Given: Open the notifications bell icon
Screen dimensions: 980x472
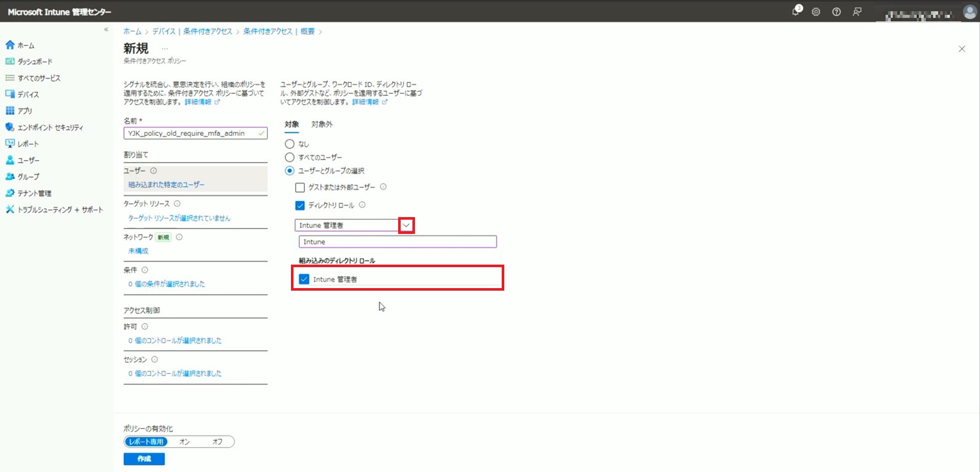Looking at the screenshot, I should pyautogui.click(x=796, y=11).
